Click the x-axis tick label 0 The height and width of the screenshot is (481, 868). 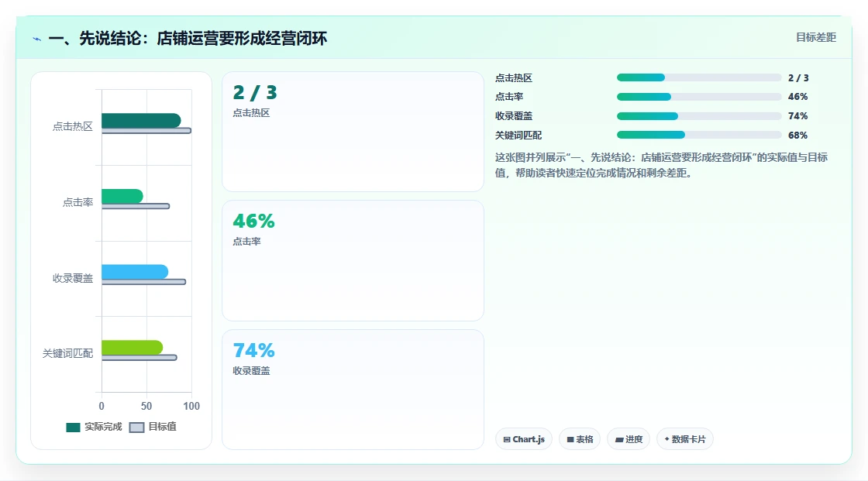point(102,406)
